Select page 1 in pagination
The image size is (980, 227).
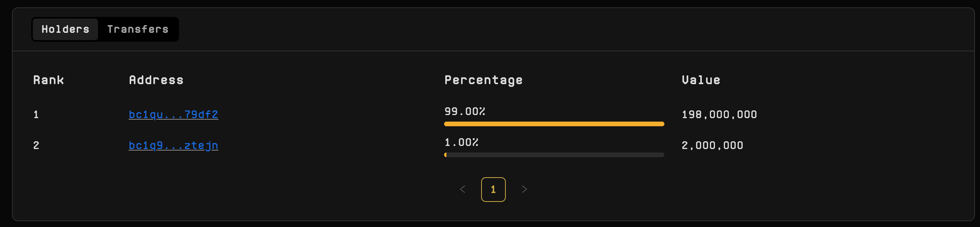pyautogui.click(x=493, y=189)
